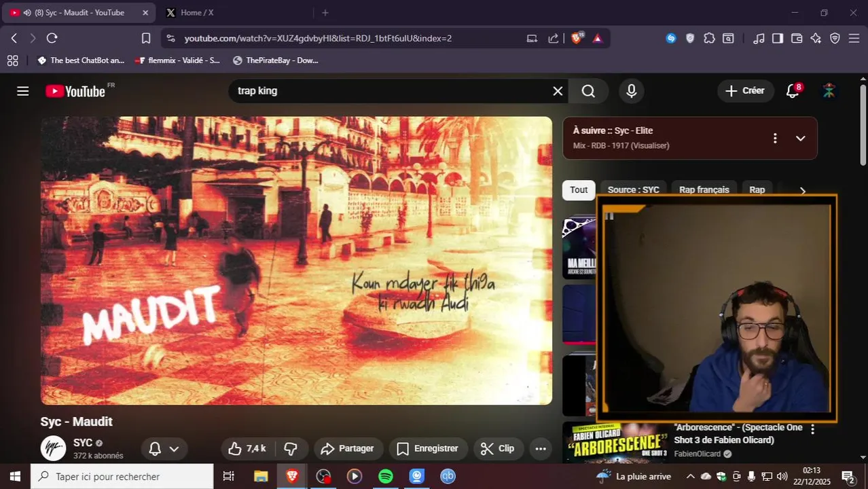Open 'flemmix - Validé' bookmark

pos(177,60)
